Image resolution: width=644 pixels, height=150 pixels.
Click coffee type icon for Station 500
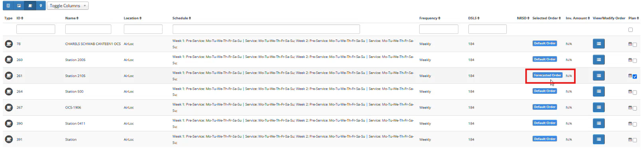pyautogui.click(x=9, y=92)
